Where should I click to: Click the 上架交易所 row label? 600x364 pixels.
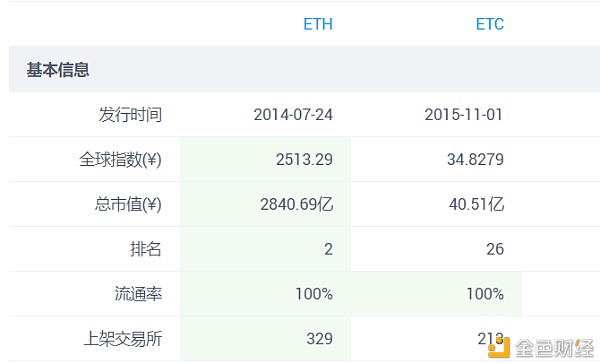pos(123,339)
